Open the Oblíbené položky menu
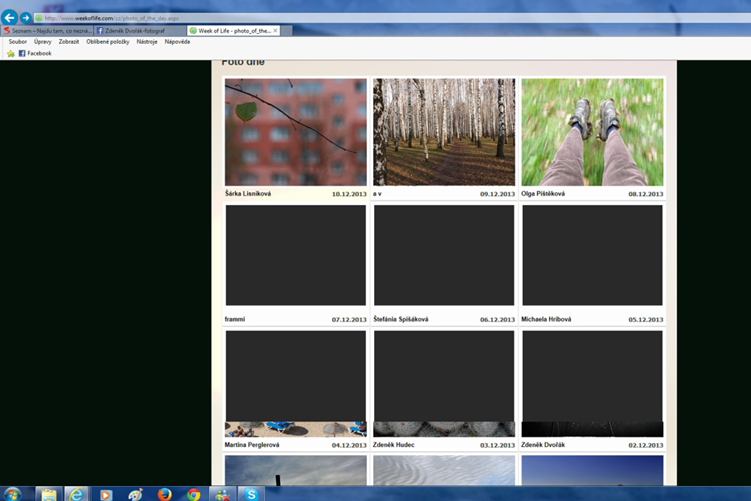This screenshot has width=751, height=501. pyautogui.click(x=108, y=42)
